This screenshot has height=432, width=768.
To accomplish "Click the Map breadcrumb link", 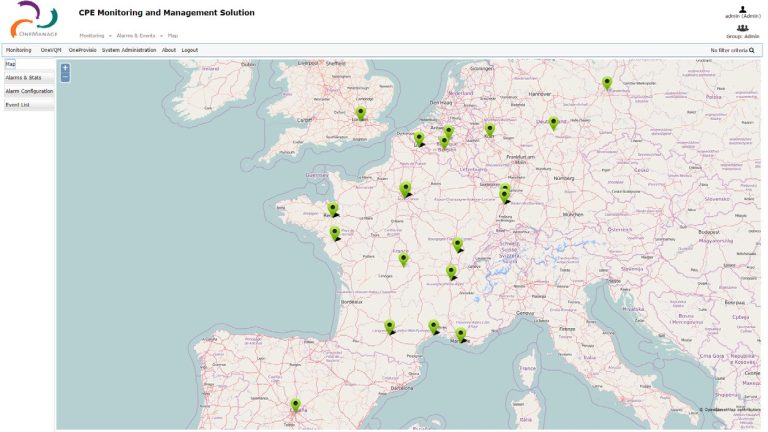I will pyautogui.click(x=173, y=36).
